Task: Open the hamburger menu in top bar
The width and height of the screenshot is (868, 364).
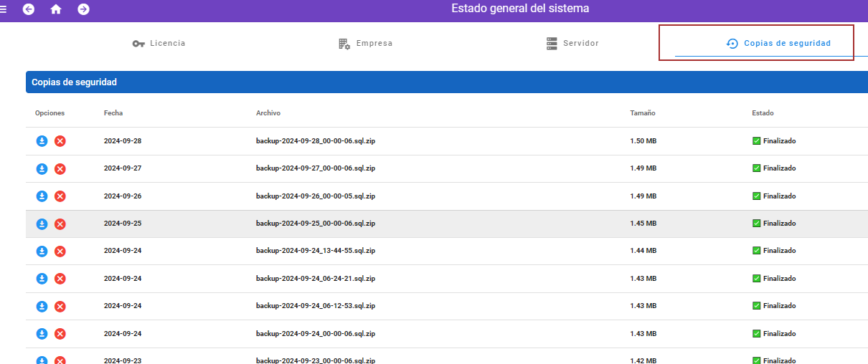Action: (x=4, y=9)
